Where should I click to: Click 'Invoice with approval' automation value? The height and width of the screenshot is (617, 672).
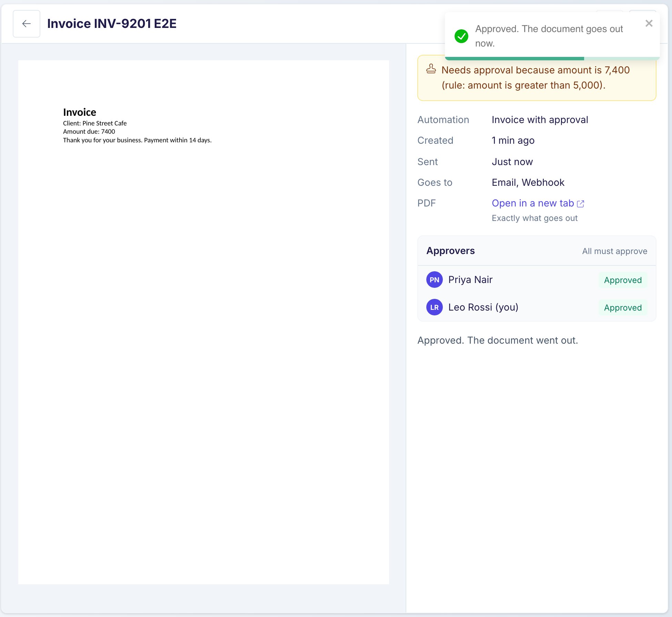[x=540, y=120]
